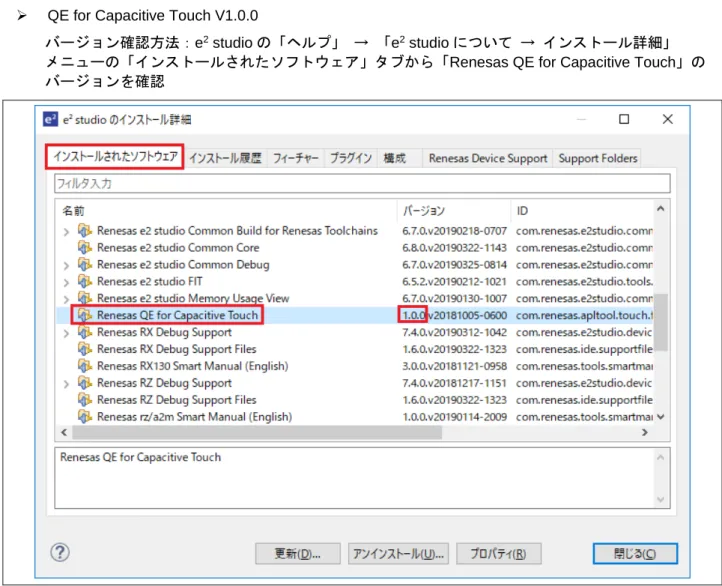Sort by the バージョン column header
Viewport: 722px width, 586px height.
pos(454,211)
